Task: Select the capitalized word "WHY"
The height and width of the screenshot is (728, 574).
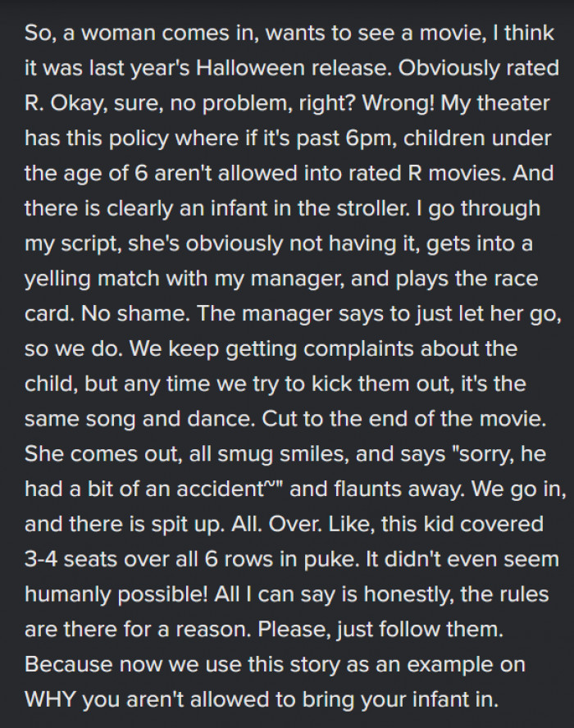Action: (x=50, y=699)
